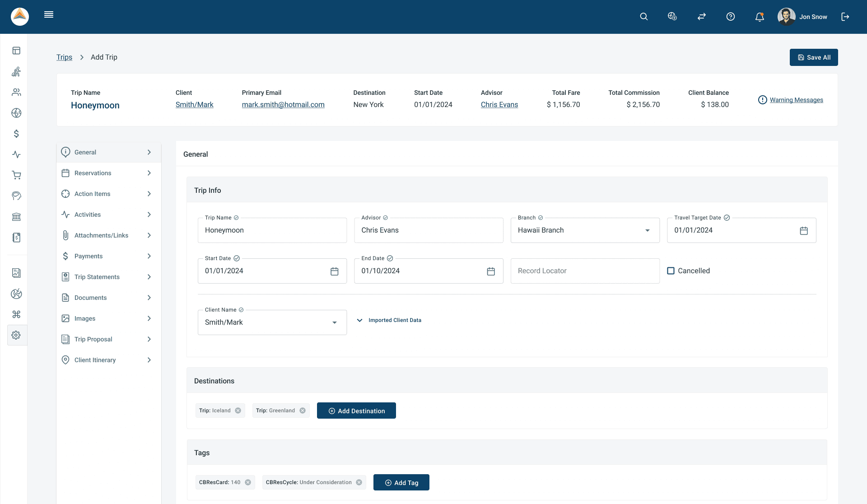867x504 pixels.
Task: Open the Client Name dropdown
Action: [x=334, y=322]
